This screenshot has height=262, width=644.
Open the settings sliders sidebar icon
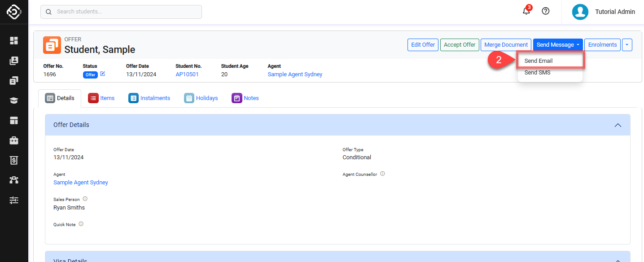(x=14, y=200)
